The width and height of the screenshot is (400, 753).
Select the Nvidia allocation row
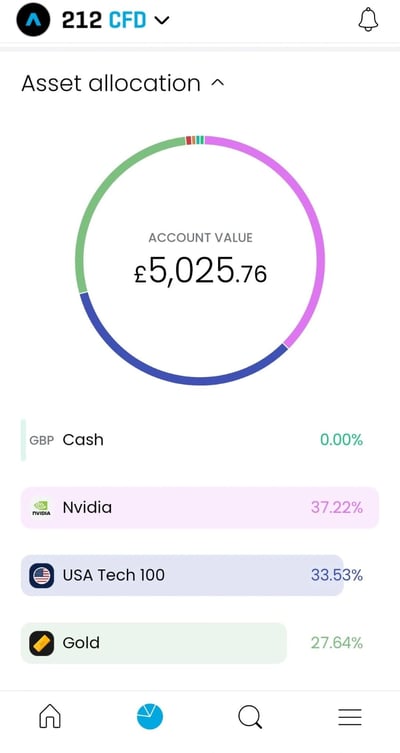tap(200, 508)
